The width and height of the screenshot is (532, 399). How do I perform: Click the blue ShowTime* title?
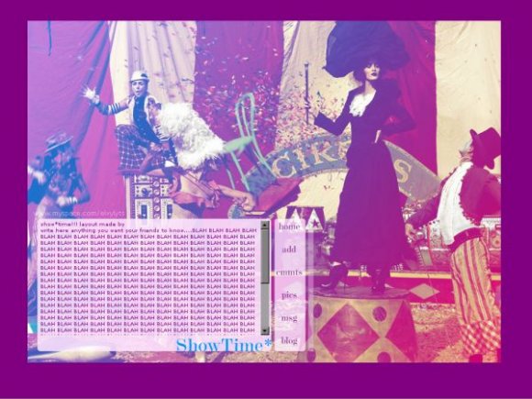(224, 345)
